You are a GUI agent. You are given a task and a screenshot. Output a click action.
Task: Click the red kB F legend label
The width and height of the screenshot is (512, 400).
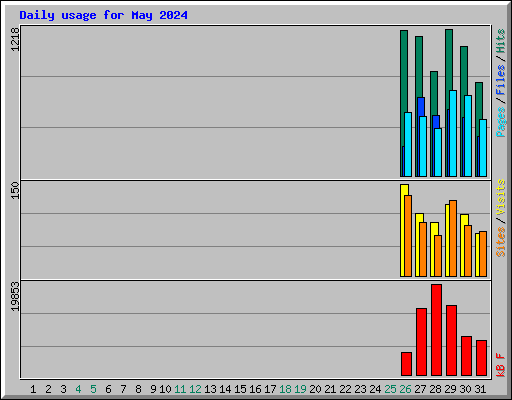click(x=501, y=365)
